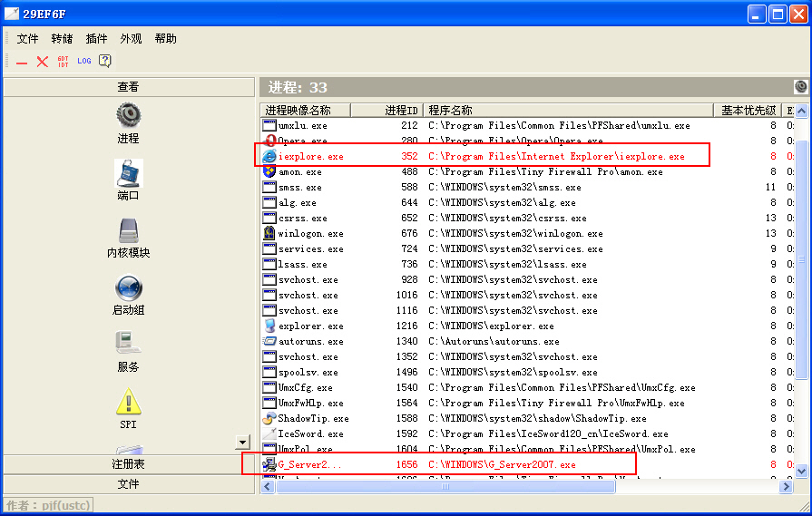
Task: Sort by 进程映像名称 column header
Action: coord(306,111)
